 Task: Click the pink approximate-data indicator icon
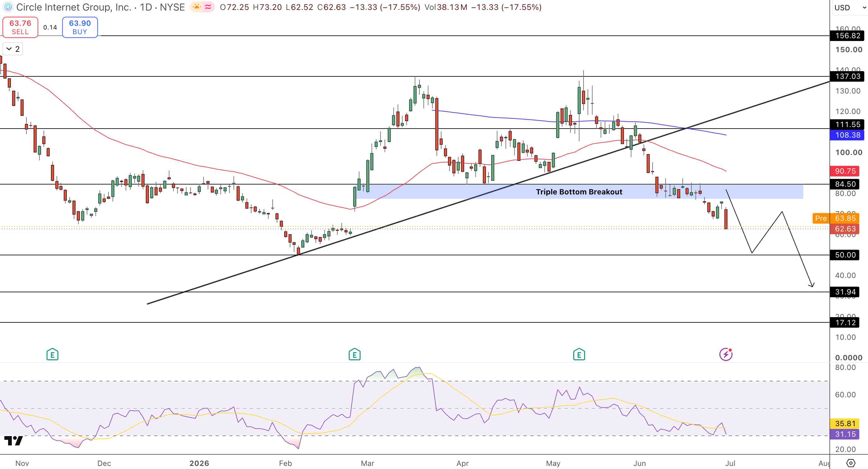(x=208, y=7)
